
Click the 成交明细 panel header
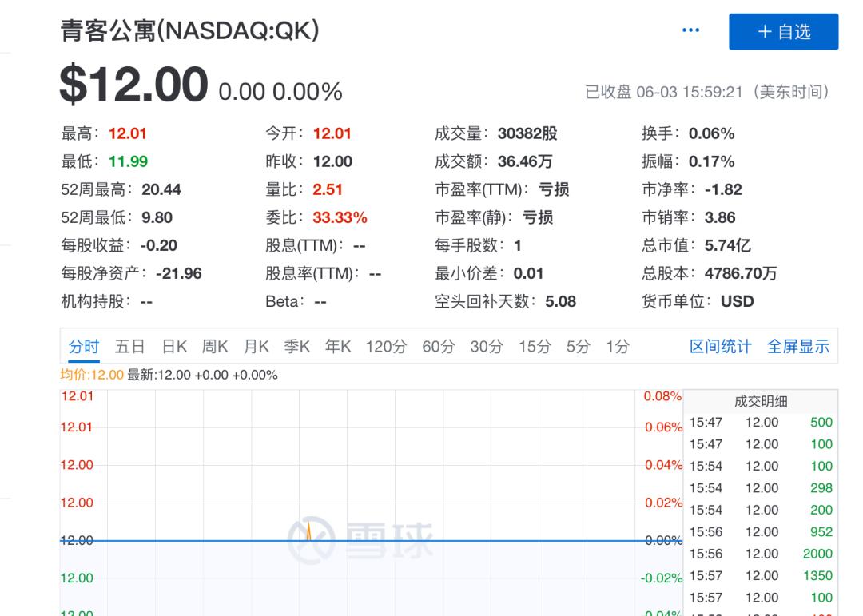pos(761,402)
